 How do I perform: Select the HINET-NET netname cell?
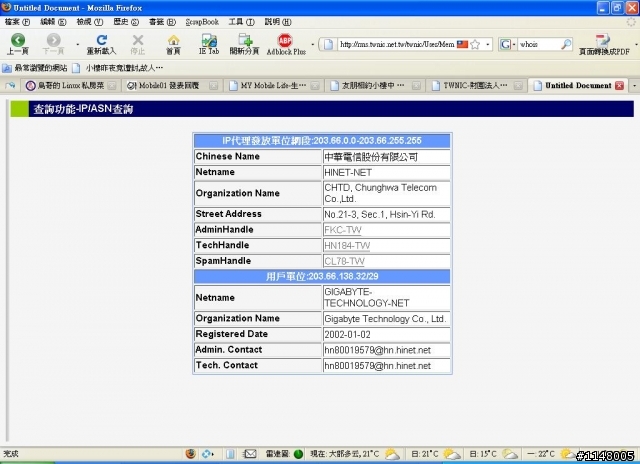pos(386,173)
